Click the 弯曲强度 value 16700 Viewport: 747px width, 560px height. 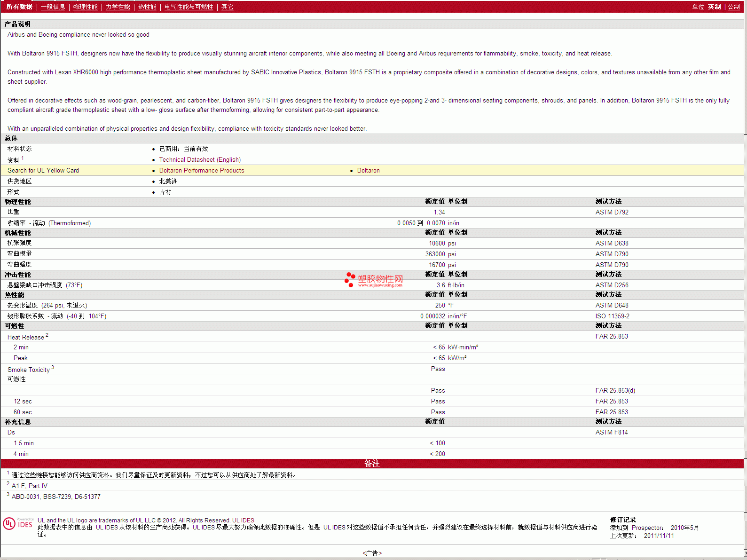(437, 265)
